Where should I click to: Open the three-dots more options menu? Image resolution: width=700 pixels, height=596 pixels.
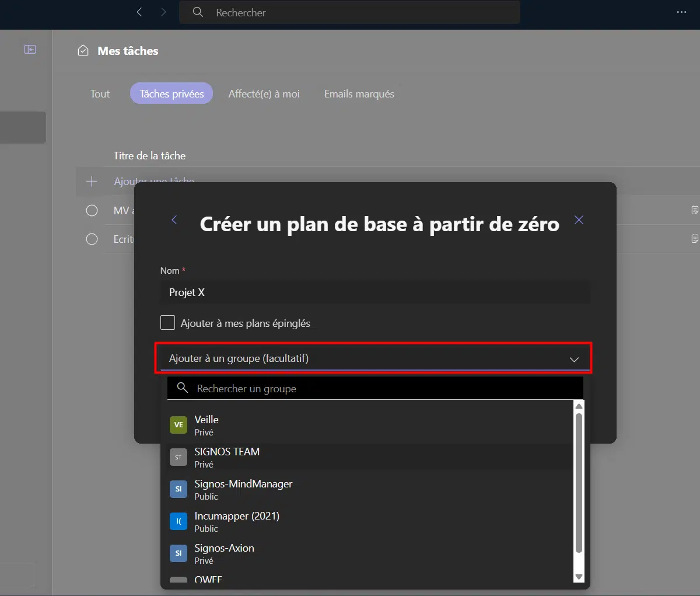pos(681,12)
